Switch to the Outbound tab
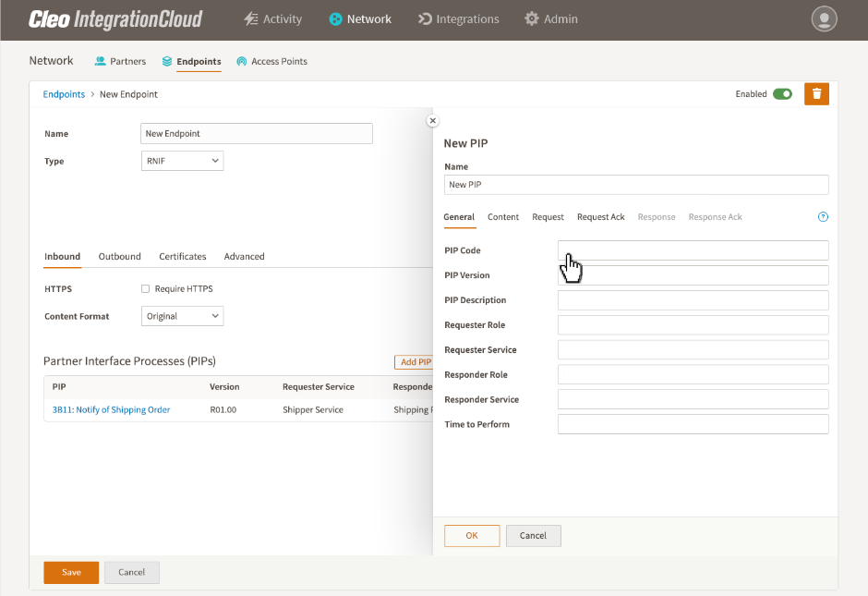The width and height of the screenshot is (868, 596). (x=119, y=257)
